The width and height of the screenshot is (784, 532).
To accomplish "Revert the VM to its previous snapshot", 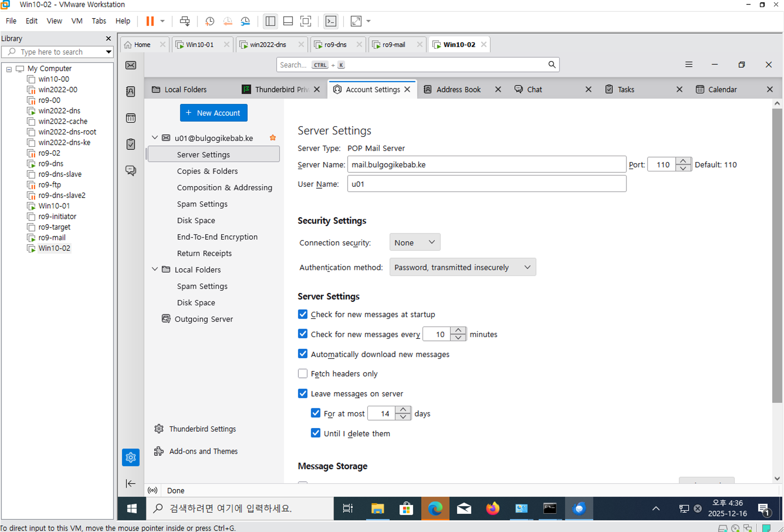I will coord(228,21).
